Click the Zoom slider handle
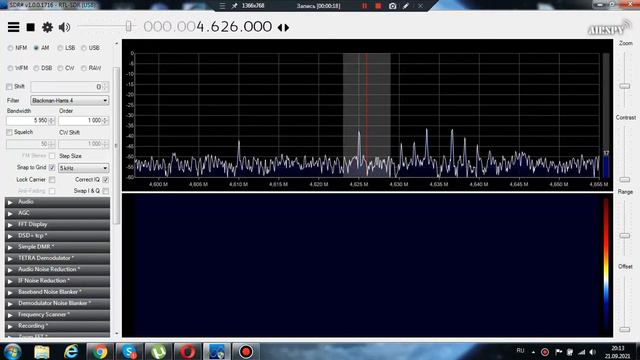 pyautogui.click(x=624, y=86)
